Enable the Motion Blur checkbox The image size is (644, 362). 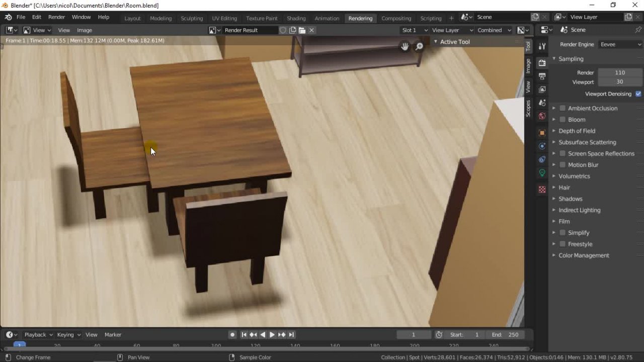tap(562, 165)
